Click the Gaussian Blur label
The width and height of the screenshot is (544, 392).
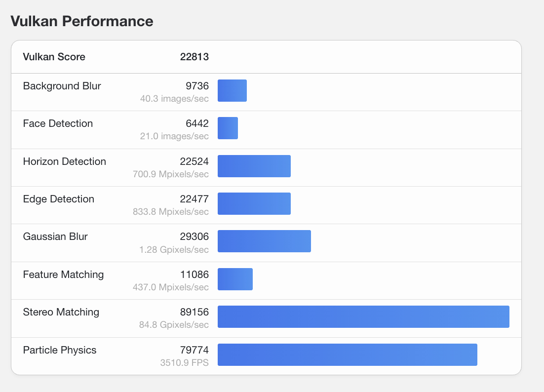pos(55,236)
